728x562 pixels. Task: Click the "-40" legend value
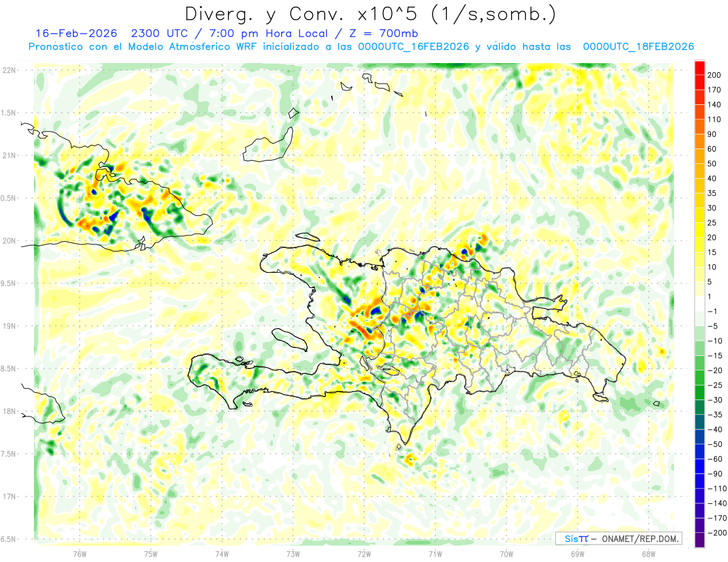[x=715, y=430]
